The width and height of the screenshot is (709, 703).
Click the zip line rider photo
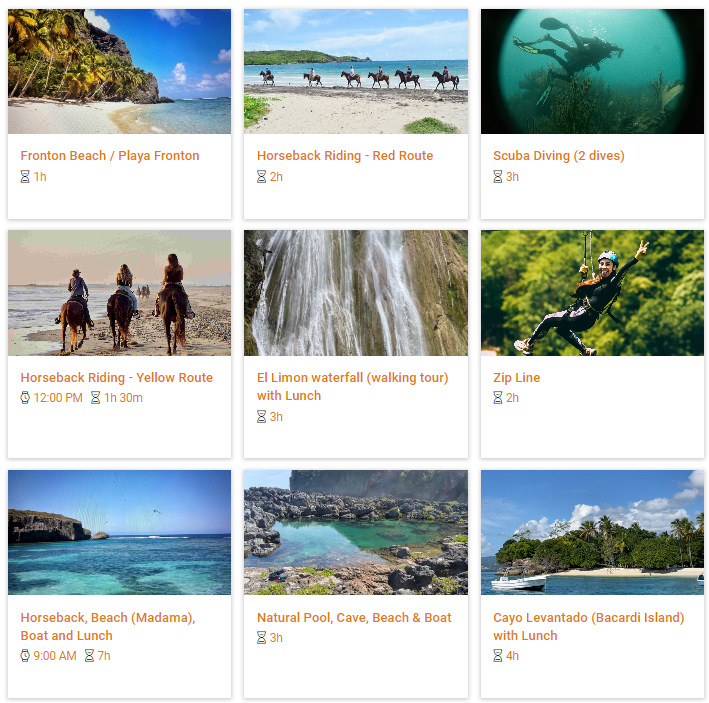592,293
